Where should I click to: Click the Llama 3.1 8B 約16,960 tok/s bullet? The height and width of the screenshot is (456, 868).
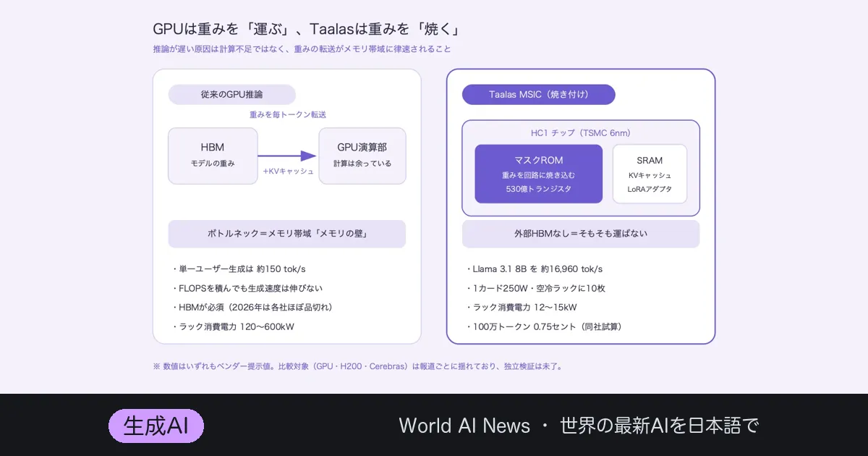(535, 269)
